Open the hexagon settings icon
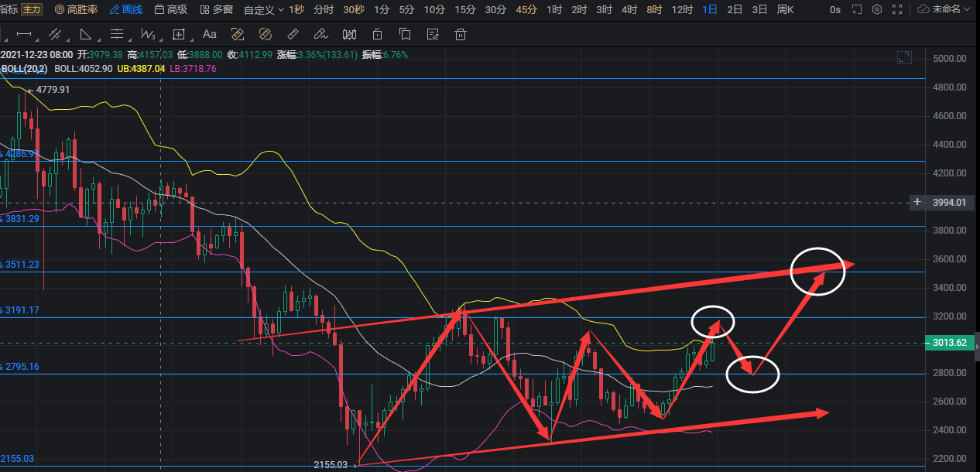 tap(877, 10)
